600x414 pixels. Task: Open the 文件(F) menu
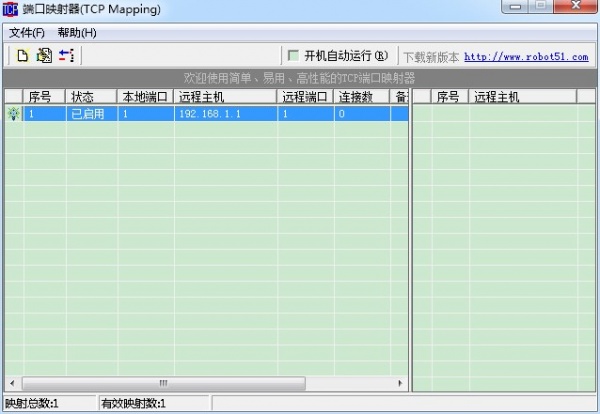(x=27, y=33)
